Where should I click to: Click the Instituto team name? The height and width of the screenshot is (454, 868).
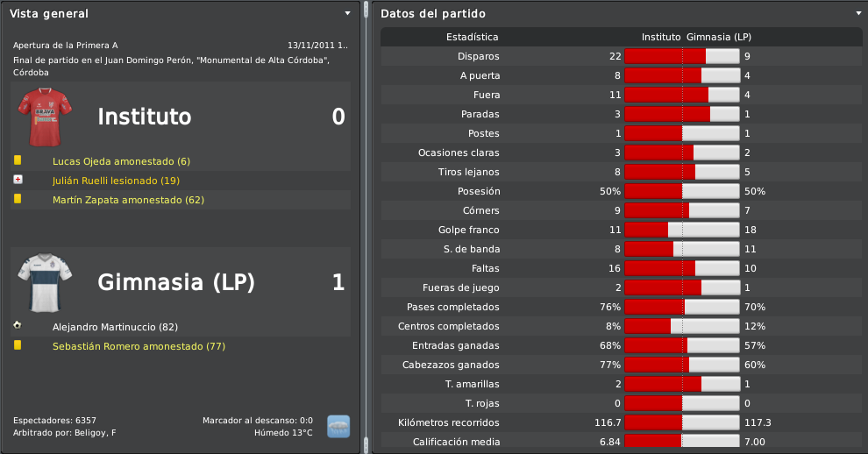(145, 117)
